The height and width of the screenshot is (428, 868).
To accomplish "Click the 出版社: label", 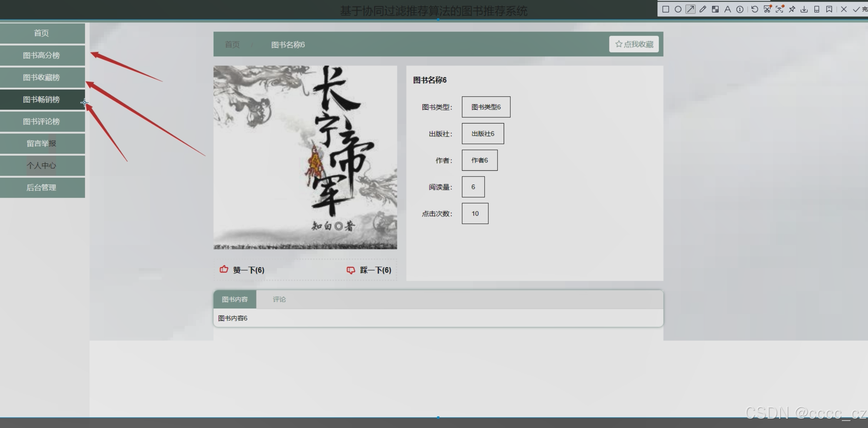I will 440,134.
